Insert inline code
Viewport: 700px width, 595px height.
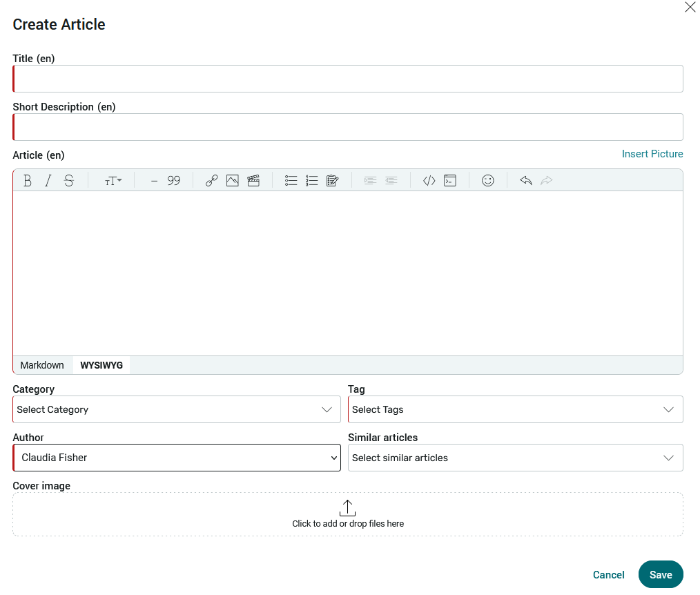point(429,180)
